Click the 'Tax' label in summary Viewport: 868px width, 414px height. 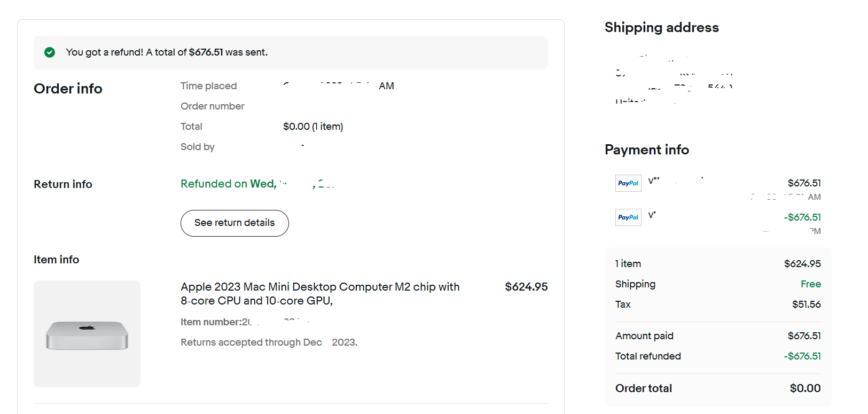click(x=623, y=304)
